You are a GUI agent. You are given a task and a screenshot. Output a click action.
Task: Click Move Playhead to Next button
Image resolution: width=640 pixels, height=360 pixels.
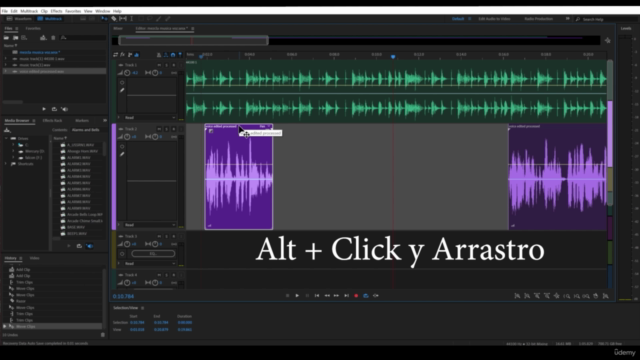point(347,296)
